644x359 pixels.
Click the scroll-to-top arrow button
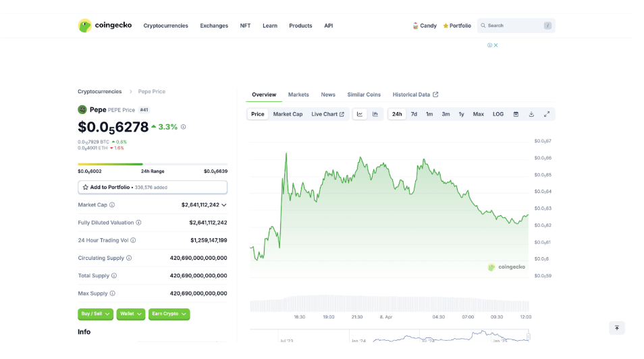coord(616,328)
